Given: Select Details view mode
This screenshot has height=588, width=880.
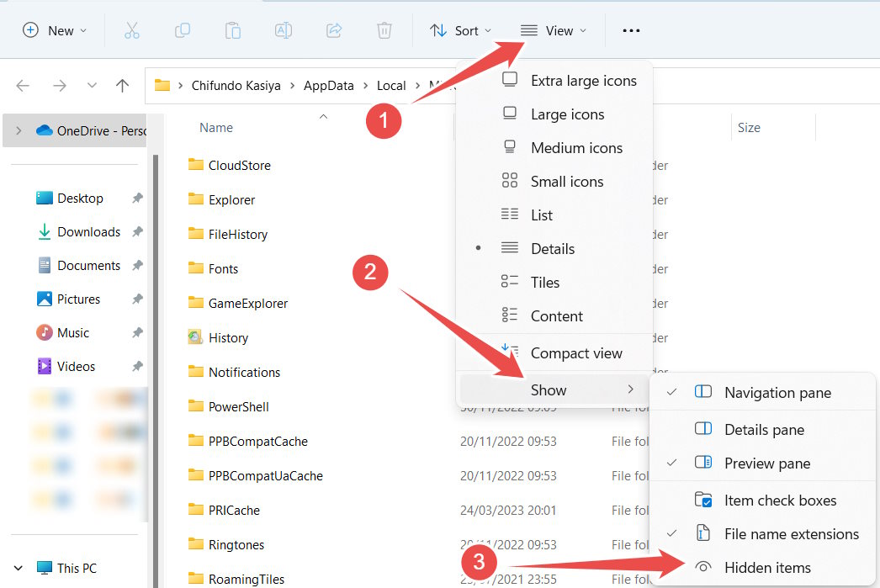Looking at the screenshot, I should pyautogui.click(x=552, y=248).
